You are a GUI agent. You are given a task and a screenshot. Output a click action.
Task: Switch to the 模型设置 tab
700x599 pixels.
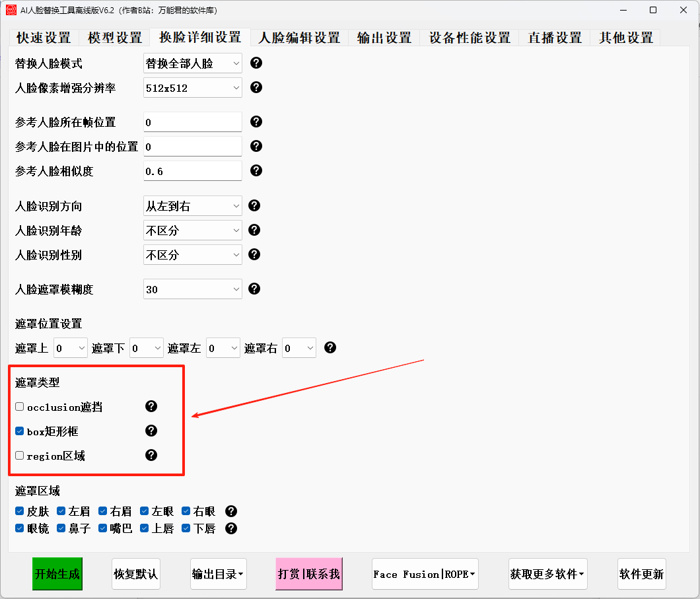pos(115,38)
